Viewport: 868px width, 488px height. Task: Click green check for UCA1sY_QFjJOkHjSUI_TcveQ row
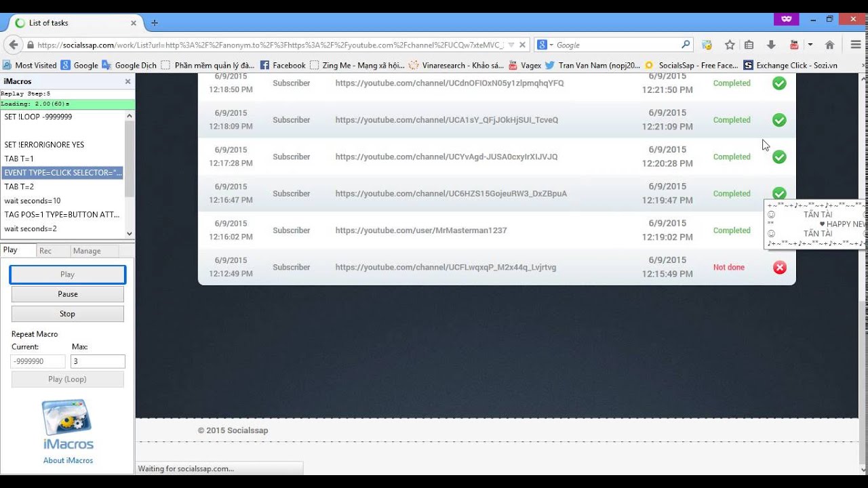click(779, 120)
